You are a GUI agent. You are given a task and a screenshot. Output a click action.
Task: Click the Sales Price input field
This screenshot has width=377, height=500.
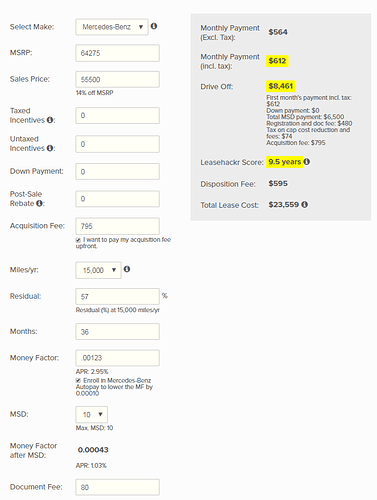(x=117, y=79)
